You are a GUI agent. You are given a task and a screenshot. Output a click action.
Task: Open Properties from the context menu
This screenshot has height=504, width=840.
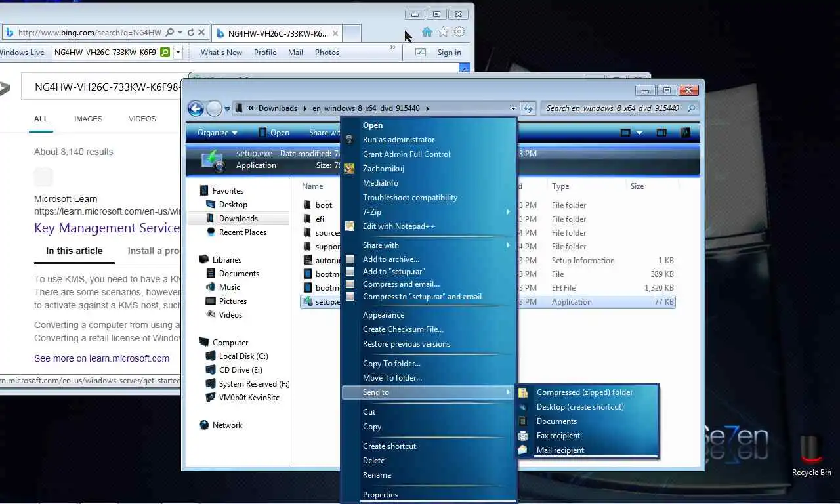380,495
